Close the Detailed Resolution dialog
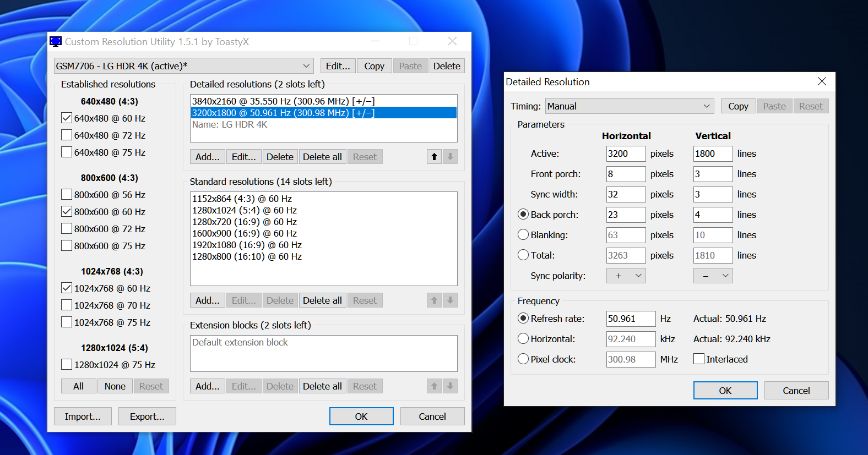Viewport: 868px width, 455px height. [x=822, y=81]
